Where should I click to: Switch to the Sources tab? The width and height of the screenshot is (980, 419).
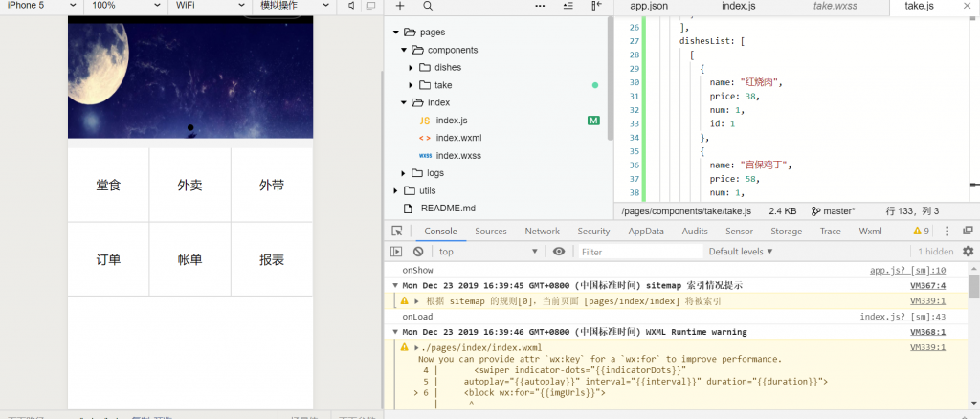(x=491, y=232)
